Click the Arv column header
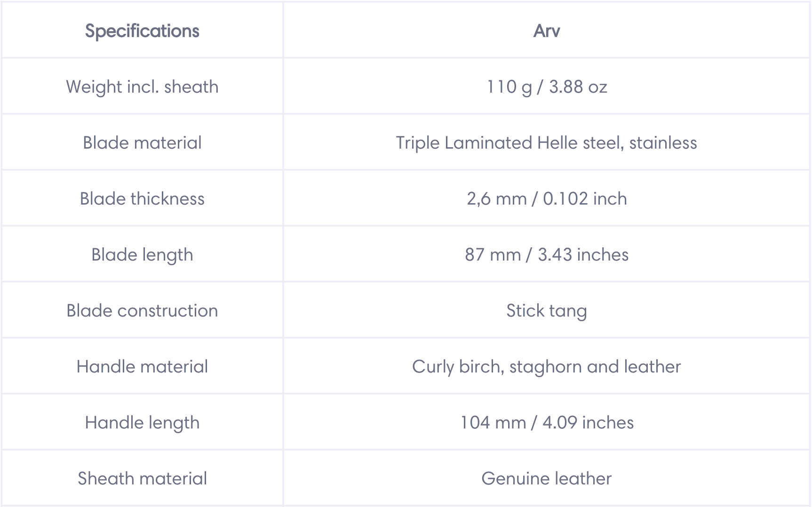812x507 pixels. pos(547,31)
